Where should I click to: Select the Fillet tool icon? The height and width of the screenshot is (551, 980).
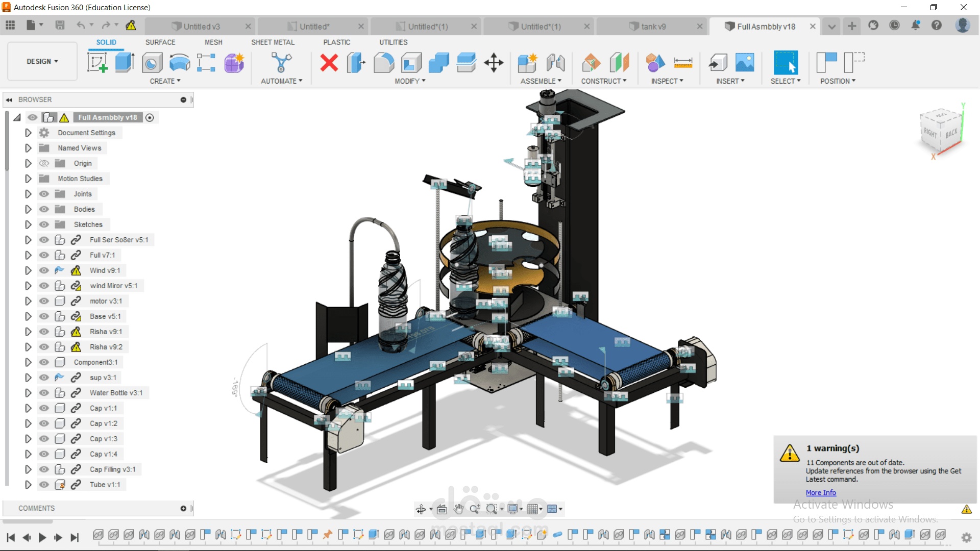pyautogui.click(x=384, y=63)
